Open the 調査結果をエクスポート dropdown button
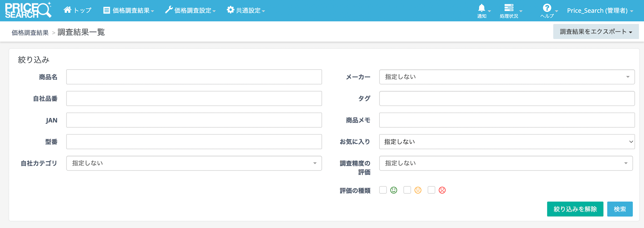Viewport: 644px width, 228px height. pos(596,32)
